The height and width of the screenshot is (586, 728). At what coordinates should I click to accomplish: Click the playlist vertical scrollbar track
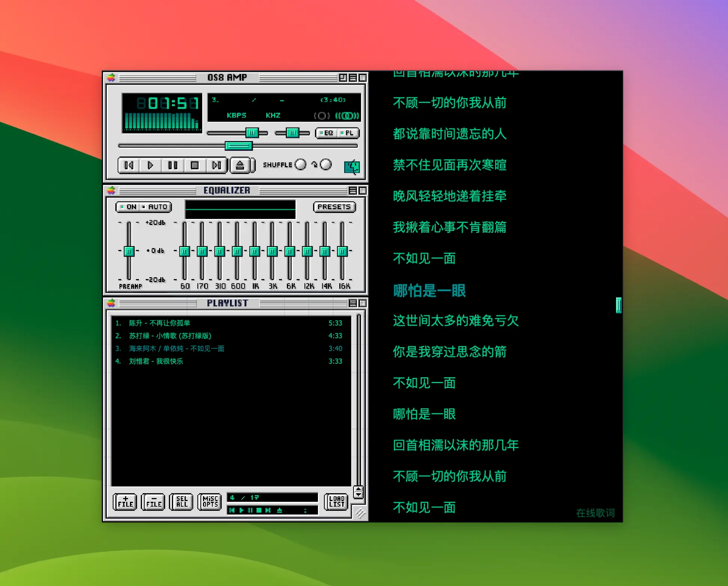coord(358,400)
